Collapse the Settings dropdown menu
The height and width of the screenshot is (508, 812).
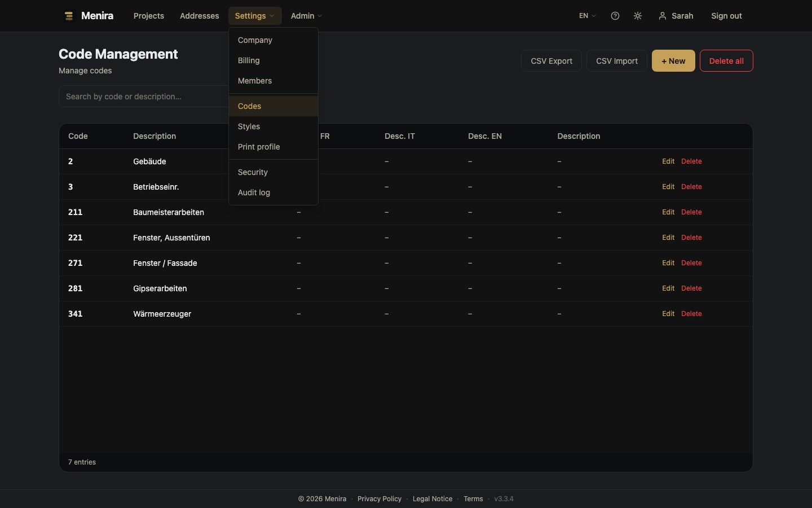255,16
